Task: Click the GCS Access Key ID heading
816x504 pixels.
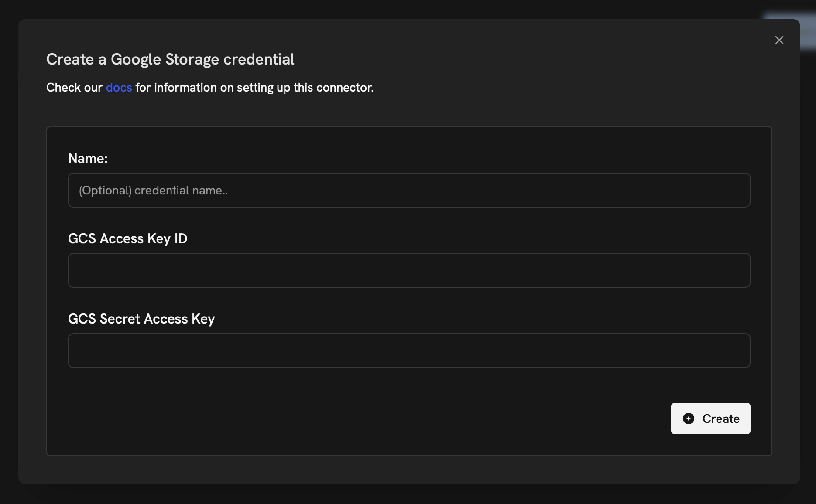Action: tap(127, 238)
